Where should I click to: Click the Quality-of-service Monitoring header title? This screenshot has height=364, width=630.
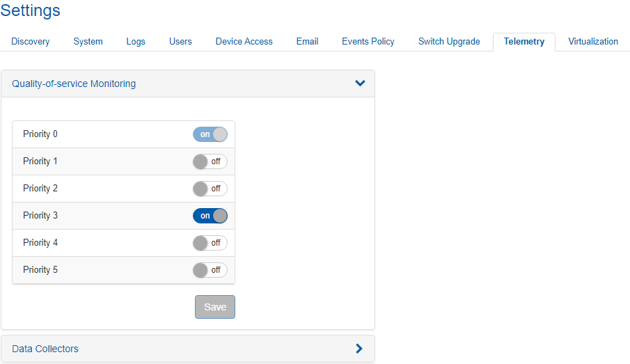click(74, 84)
